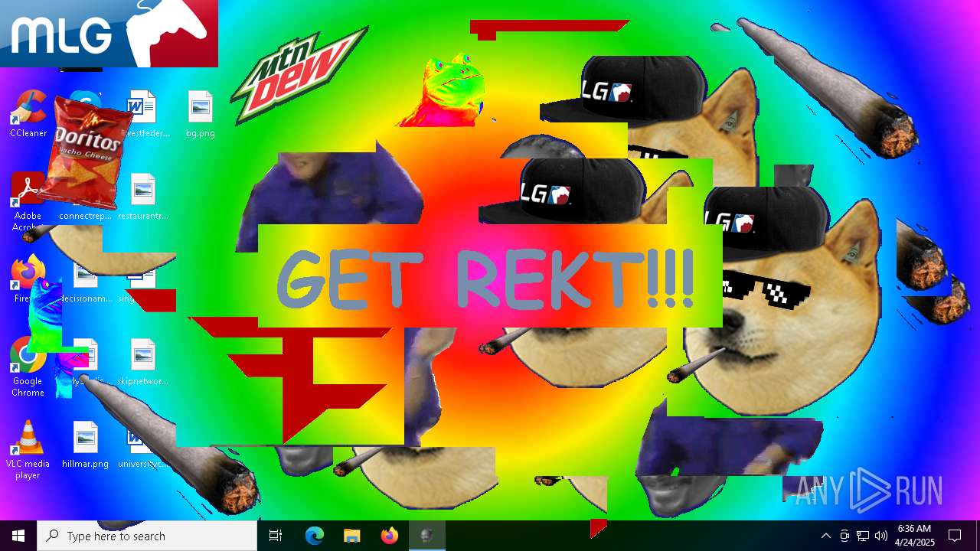Image resolution: width=980 pixels, height=551 pixels.
Task: Open the bg.png image file
Action: 200,113
